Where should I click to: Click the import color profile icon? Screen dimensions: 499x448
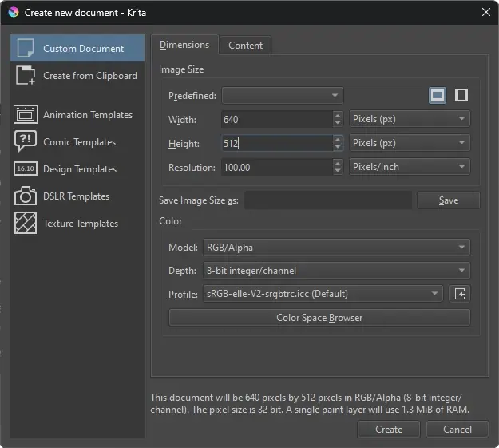tap(460, 294)
